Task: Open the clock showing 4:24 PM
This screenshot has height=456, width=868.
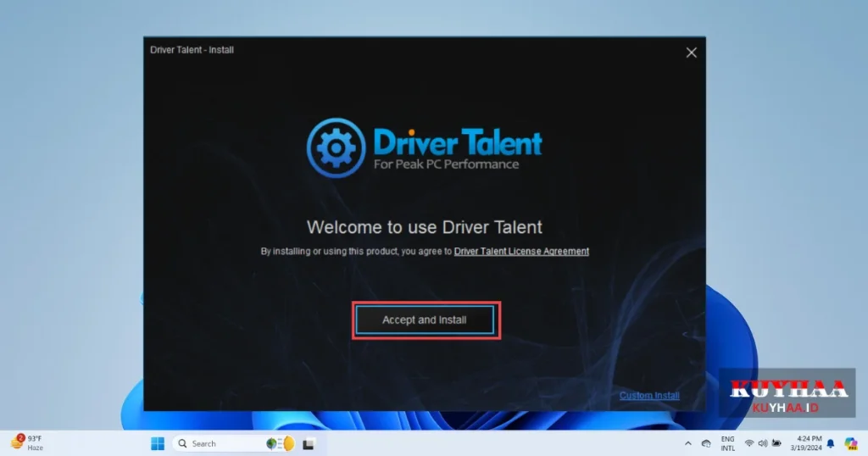Action: tap(806, 443)
